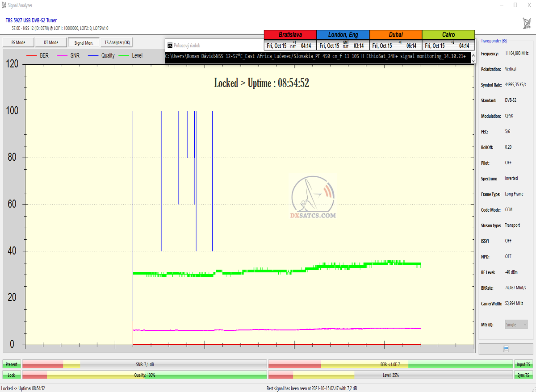Maximize the Signal Analyzer window

(515, 5)
